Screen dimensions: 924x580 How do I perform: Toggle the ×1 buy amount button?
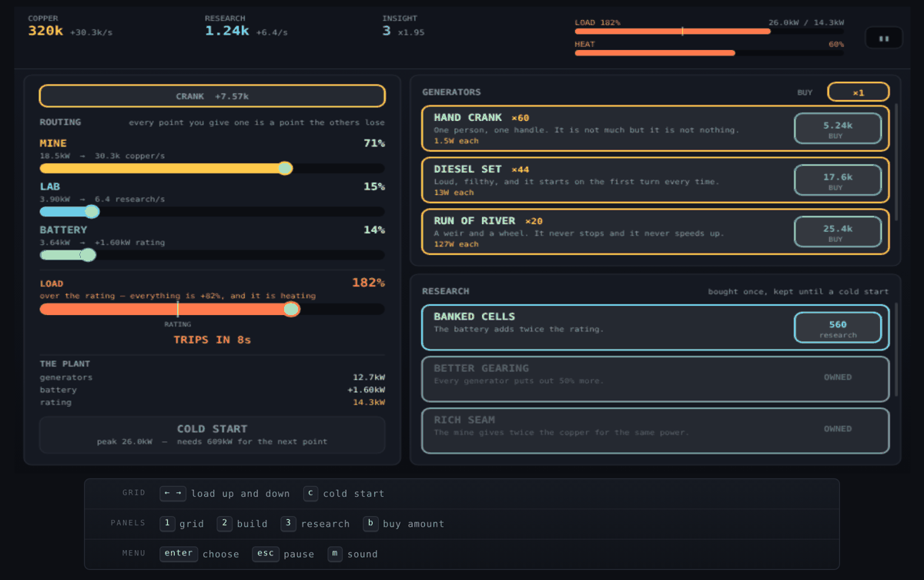[859, 92]
